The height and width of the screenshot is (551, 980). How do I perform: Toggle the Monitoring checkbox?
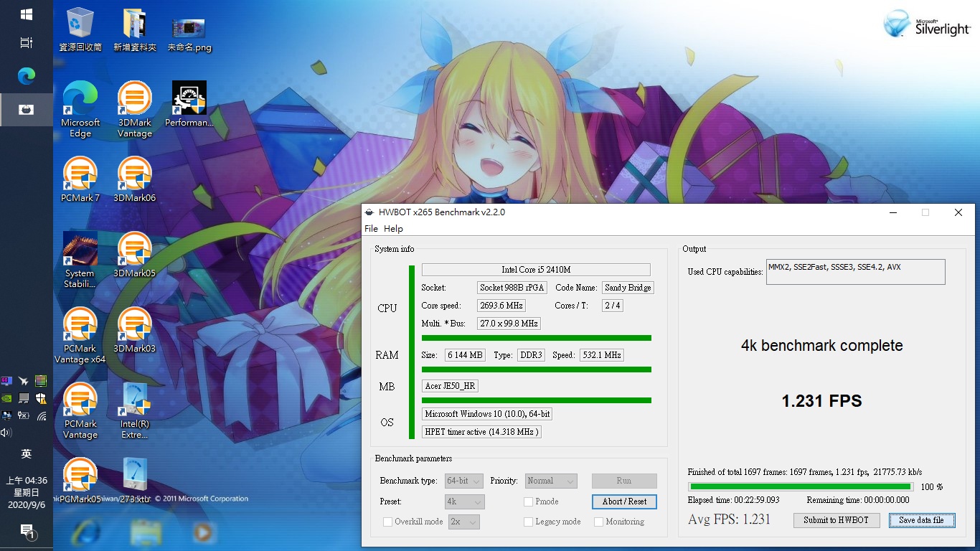(x=598, y=522)
